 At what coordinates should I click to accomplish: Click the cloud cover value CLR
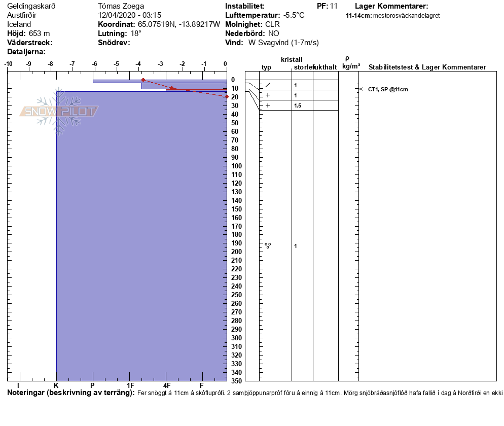pyautogui.click(x=272, y=24)
